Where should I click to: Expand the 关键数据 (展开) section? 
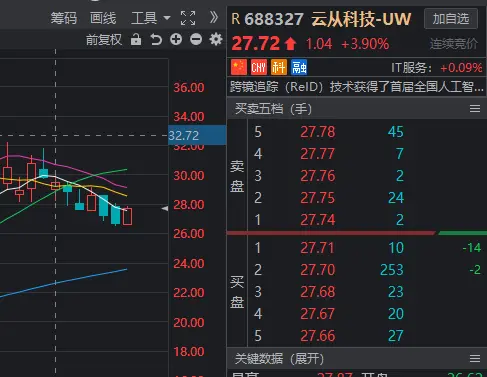pyautogui.click(x=279, y=359)
